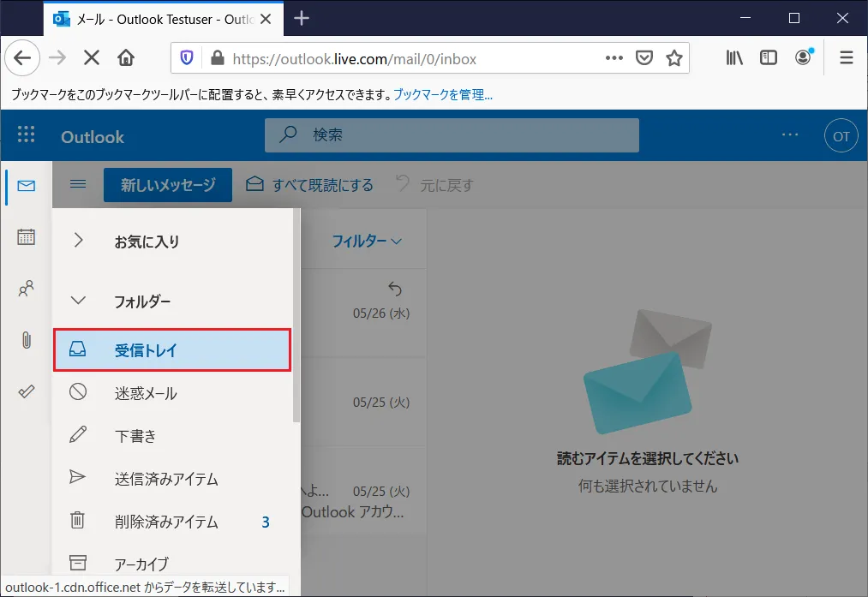Click 元に戻す undo button
Image resolution: width=868 pixels, height=597 pixels.
pyautogui.click(x=435, y=185)
